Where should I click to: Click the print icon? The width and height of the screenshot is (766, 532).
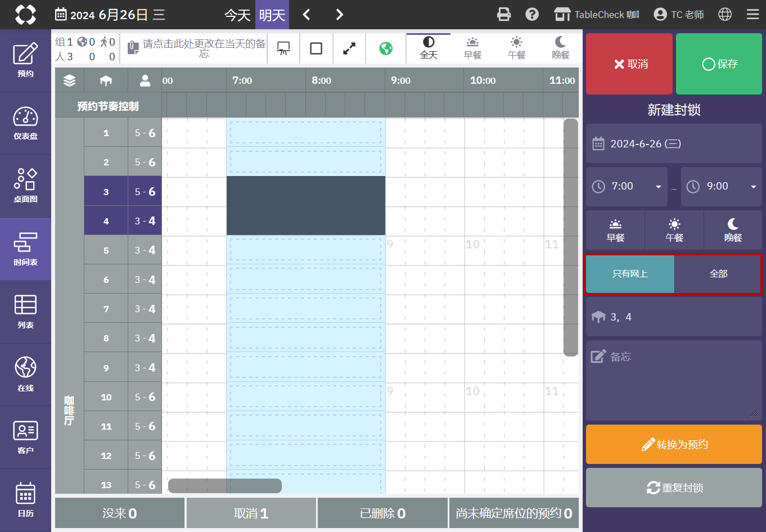click(504, 15)
